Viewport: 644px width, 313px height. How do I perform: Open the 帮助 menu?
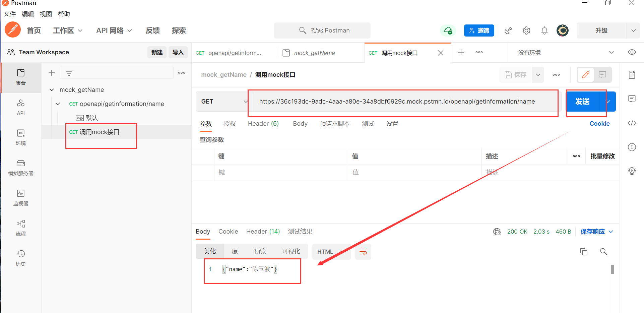(64, 14)
